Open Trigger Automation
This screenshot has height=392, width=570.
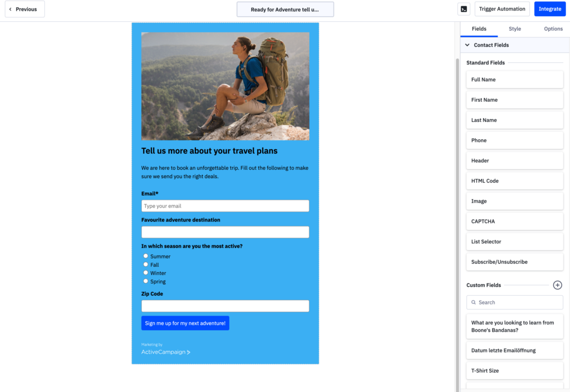click(502, 9)
